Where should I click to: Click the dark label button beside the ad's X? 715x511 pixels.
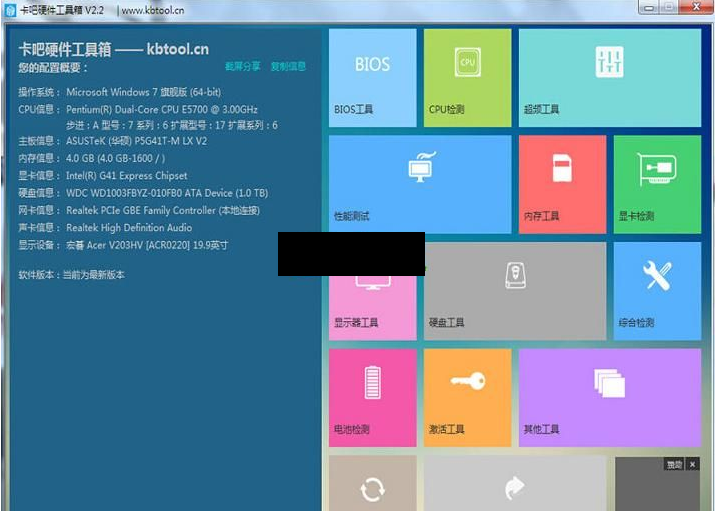[x=674, y=465]
